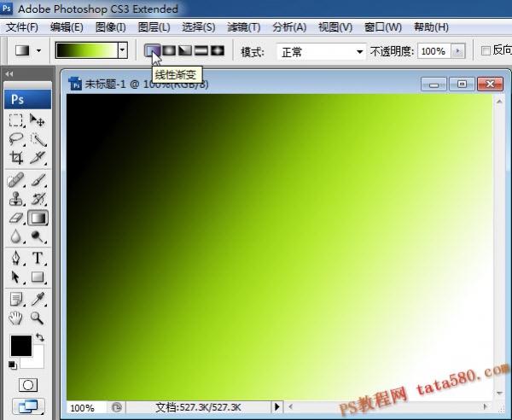The height and width of the screenshot is (420, 512).
Task: Select the Slice tool
Action: coord(38,157)
